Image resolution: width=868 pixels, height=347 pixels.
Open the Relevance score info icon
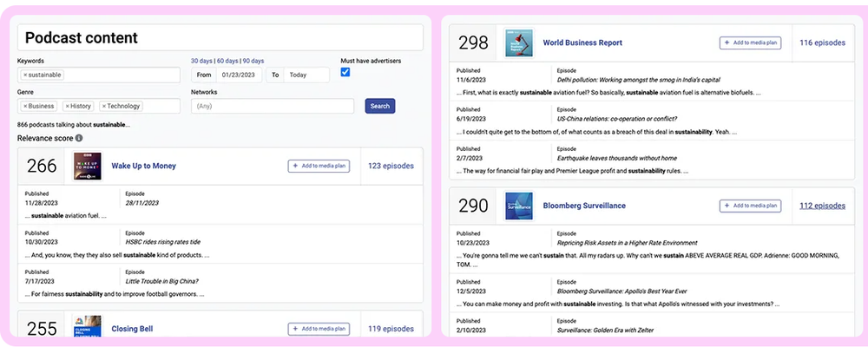pyautogui.click(x=79, y=138)
